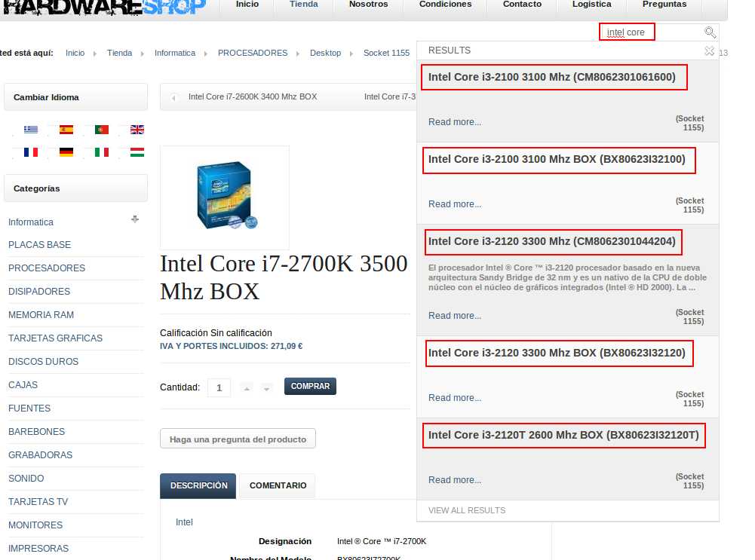Open PROCESADORES category in sidebar
Screen dimensions: 755x560
tap(47, 268)
